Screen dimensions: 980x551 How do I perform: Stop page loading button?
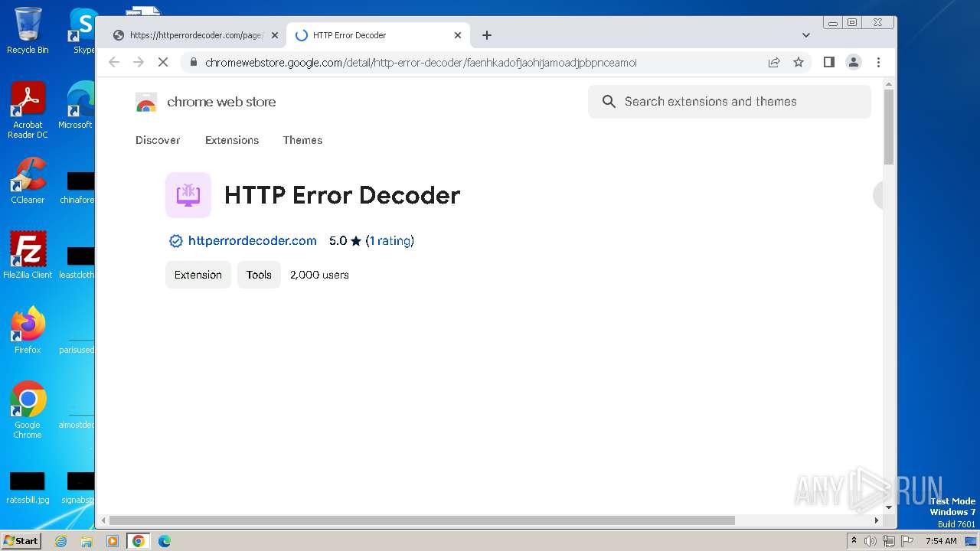(163, 63)
